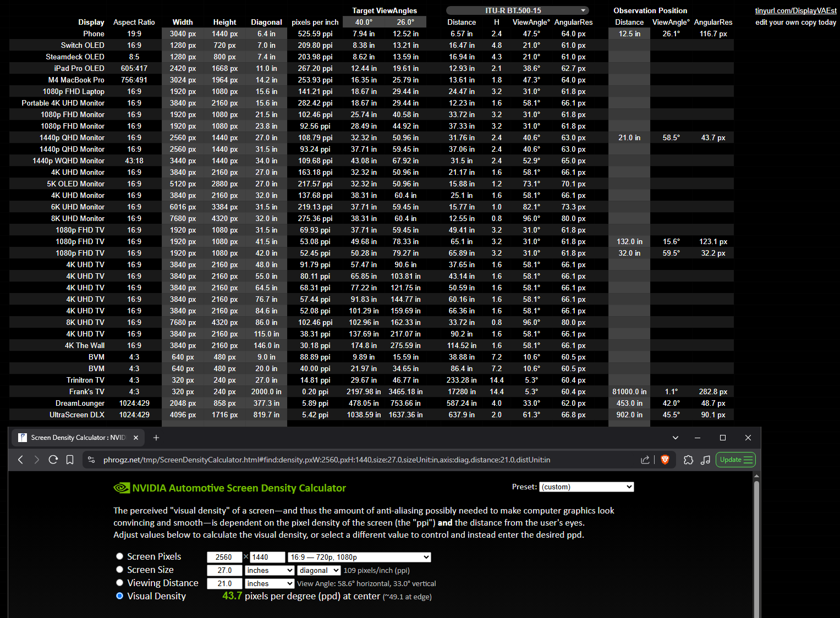This screenshot has height=618, width=840.
Task: Select the Switch OLED row label
Action: [83, 45]
